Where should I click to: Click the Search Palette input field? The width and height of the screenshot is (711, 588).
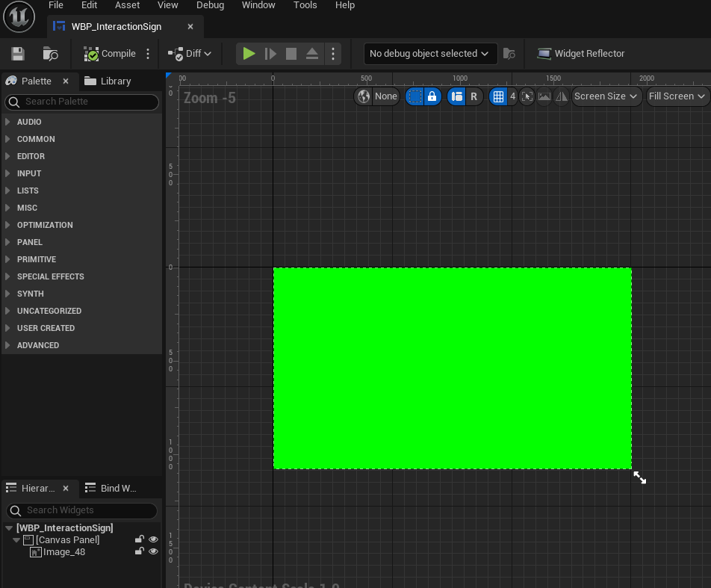(82, 102)
